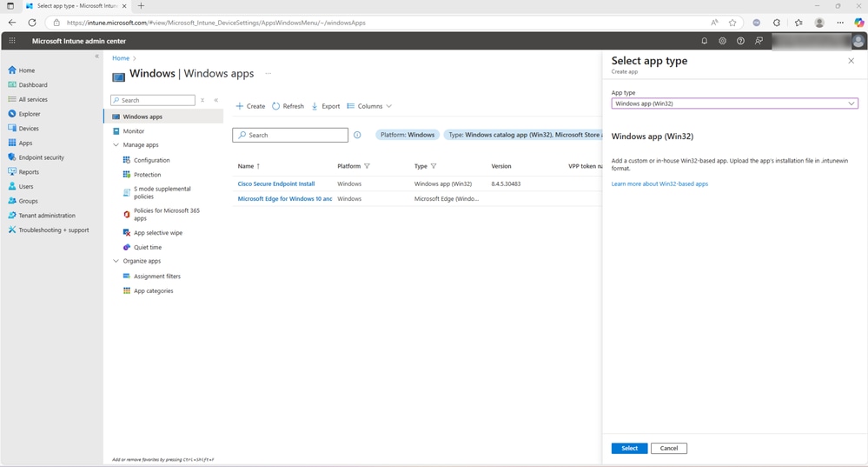Open the ellipsis beside Windows apps title
The width and height of the screenshot is (868, 467).
(x=268, y=74)
